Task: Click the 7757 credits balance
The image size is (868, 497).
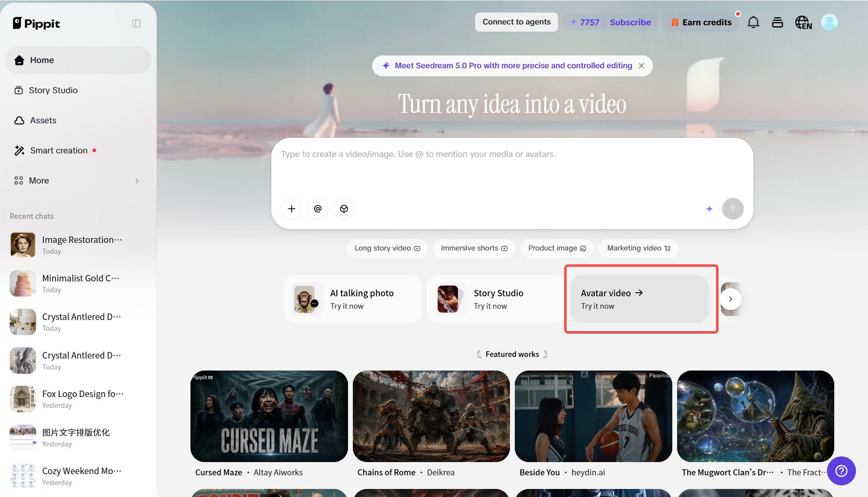Action: [585, 22]
